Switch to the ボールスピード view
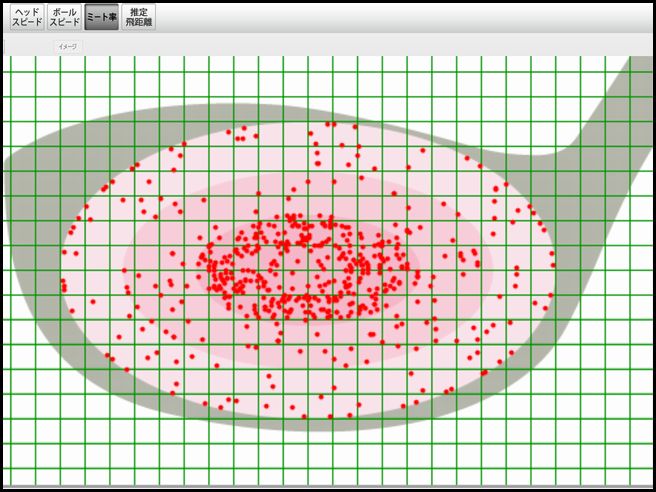 point(65,17)
